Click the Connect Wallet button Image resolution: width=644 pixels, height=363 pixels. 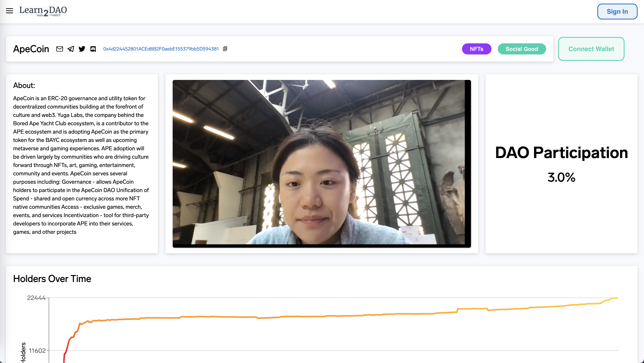pyautogui.click(x=591, y=49)
